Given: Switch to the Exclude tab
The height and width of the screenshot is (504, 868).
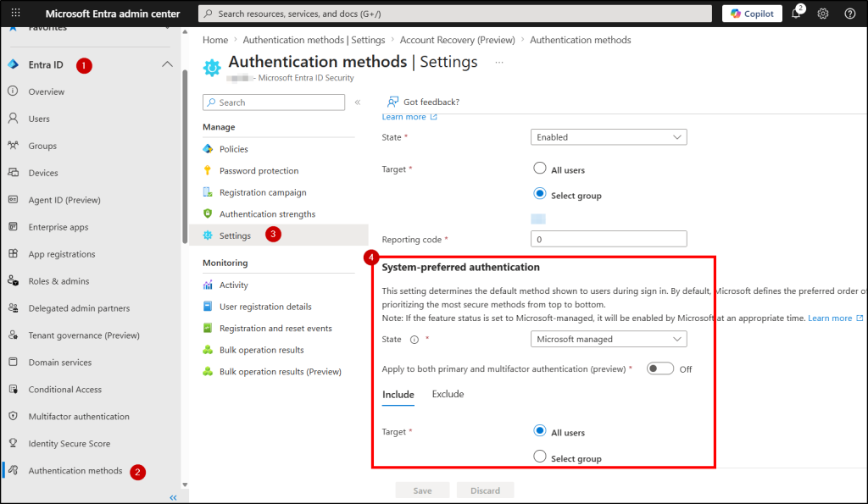Looking at the screenshot, I should (x=448, y=394).
